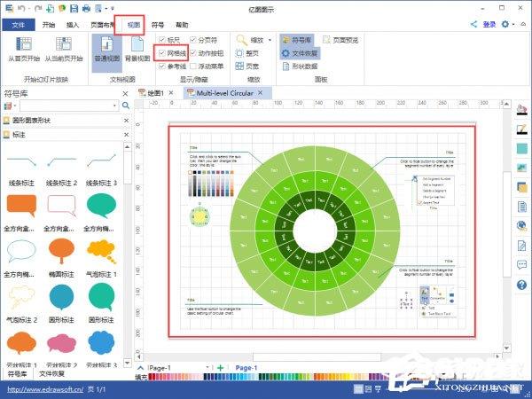Open the globe hyperlink icon in right sidebar

click(522, 225)
